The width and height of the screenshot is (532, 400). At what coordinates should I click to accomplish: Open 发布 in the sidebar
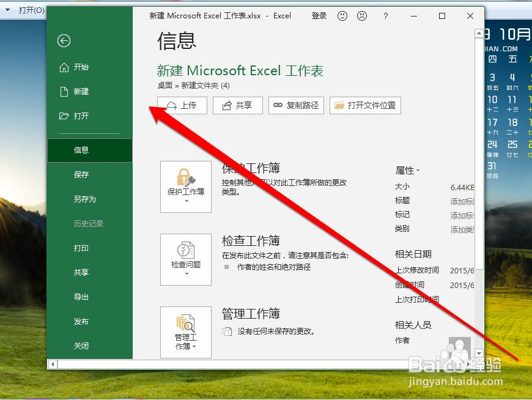pyautogui.click(x=89, y=321)
